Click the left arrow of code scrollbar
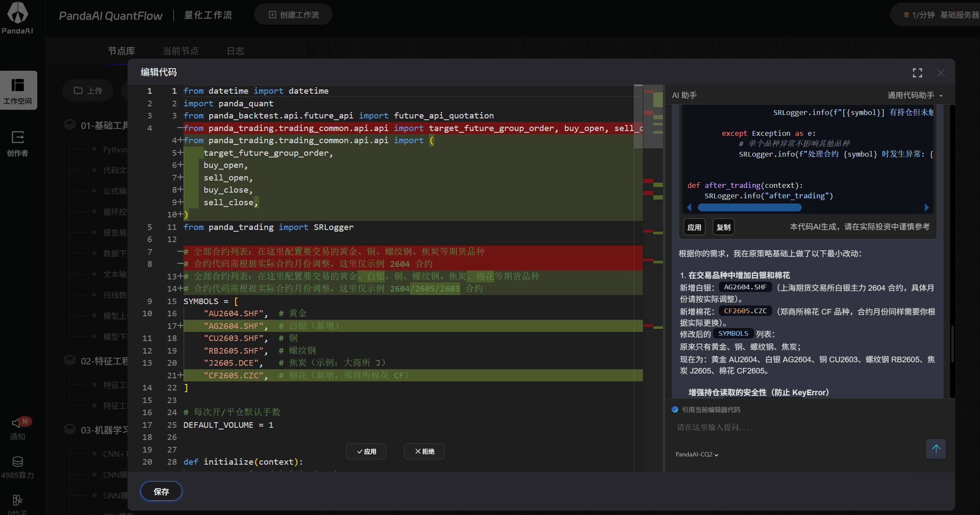The height and width of the screenshot is (515, 980). [689, 207]
